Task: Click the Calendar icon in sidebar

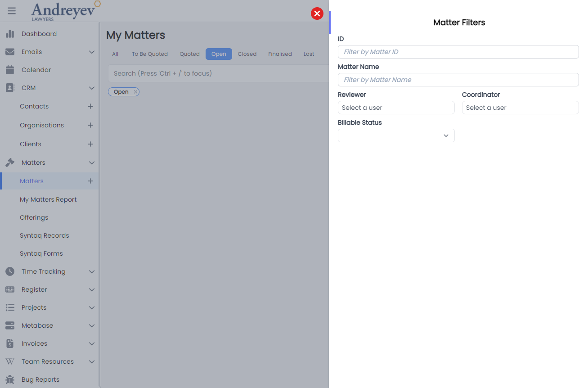Action: [x=10, y=70]
